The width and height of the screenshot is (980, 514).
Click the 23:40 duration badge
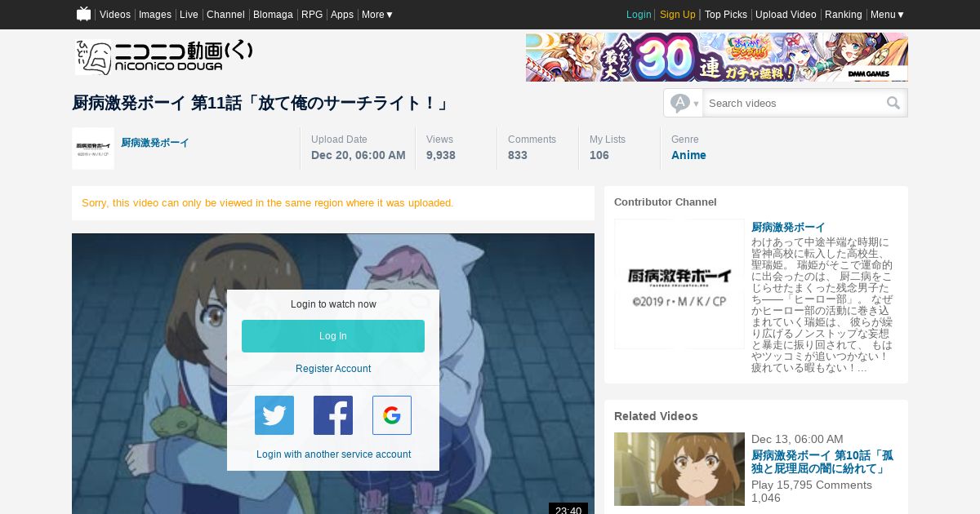point(568,510)
